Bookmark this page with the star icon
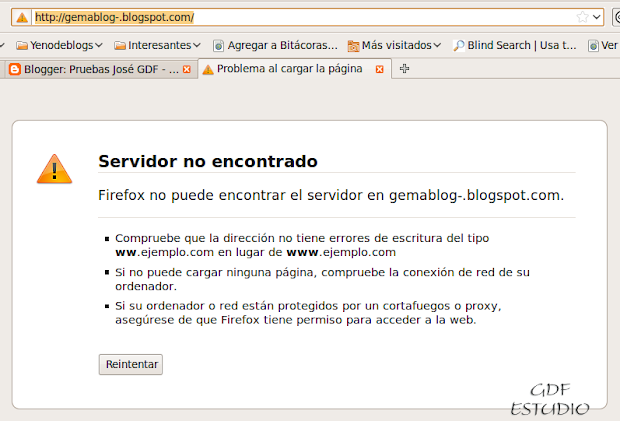The height and width of the screenshot is (421, 620). click(x=582, y=17)
